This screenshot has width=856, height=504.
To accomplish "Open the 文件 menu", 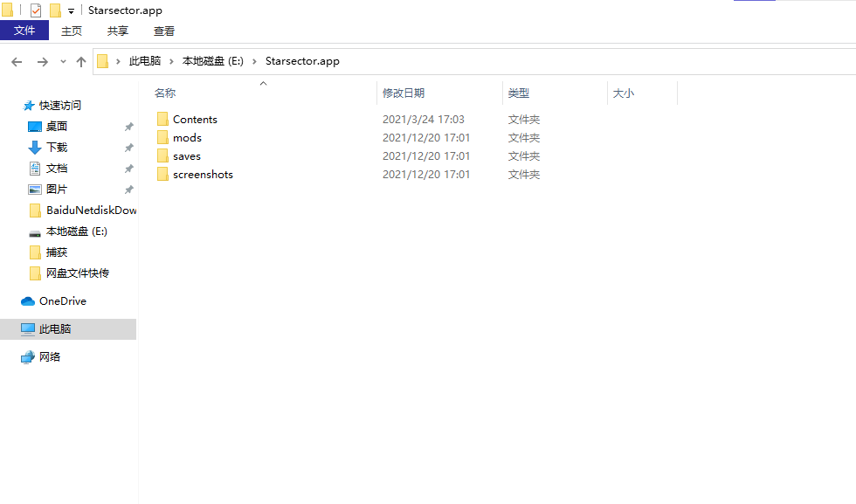I will click(24, 30).
